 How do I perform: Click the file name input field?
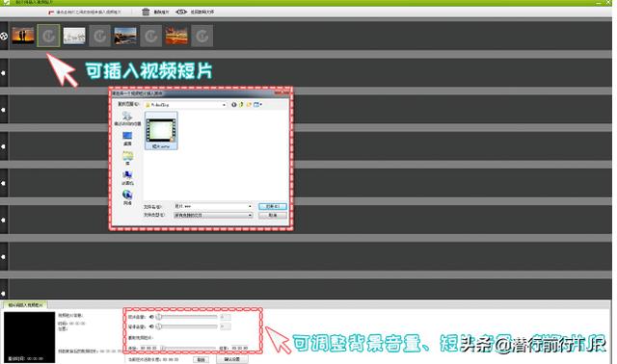[213, 206]
